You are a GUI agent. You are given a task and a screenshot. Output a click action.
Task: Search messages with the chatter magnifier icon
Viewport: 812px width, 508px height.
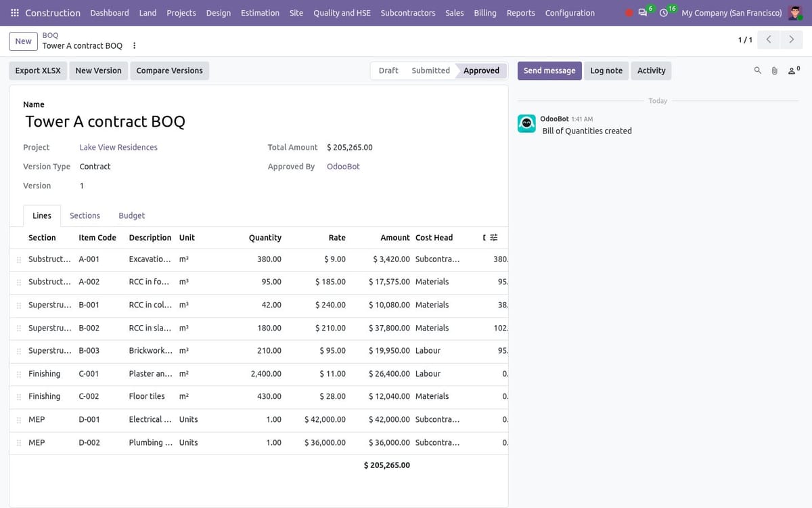tap(757, 70)
